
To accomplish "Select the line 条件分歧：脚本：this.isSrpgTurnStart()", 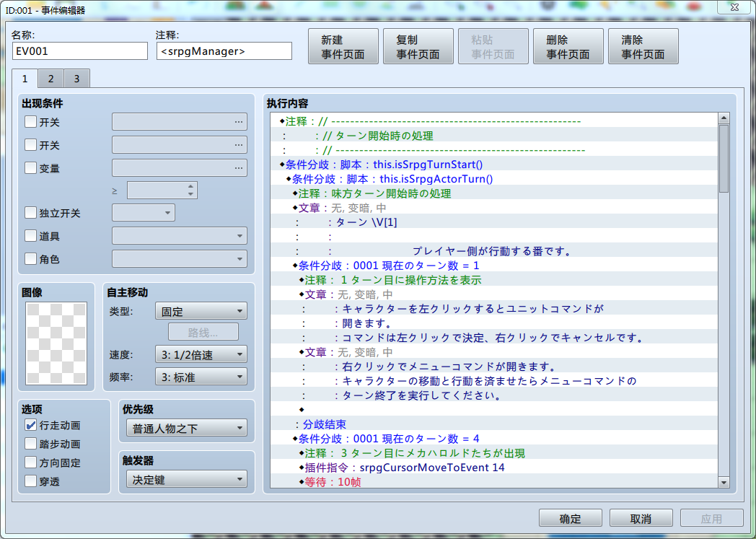I will click(x=494, y=165).
